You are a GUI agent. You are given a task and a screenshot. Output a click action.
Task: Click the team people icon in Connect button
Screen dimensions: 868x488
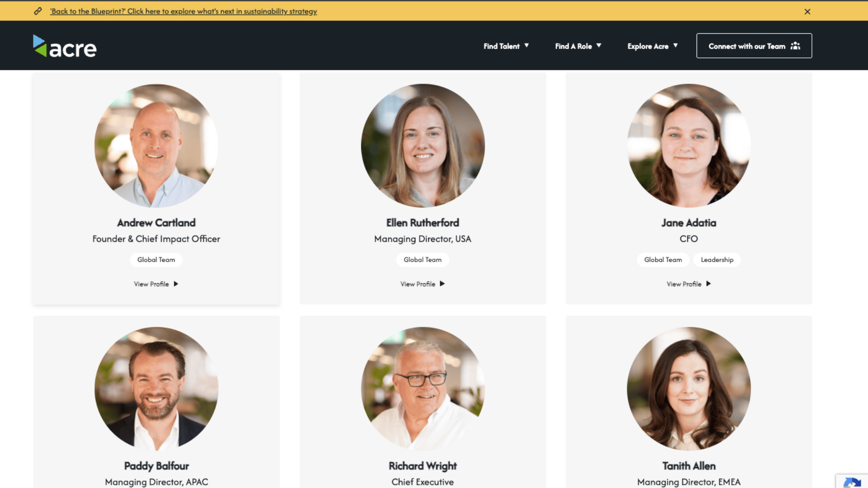click(795, 46)
